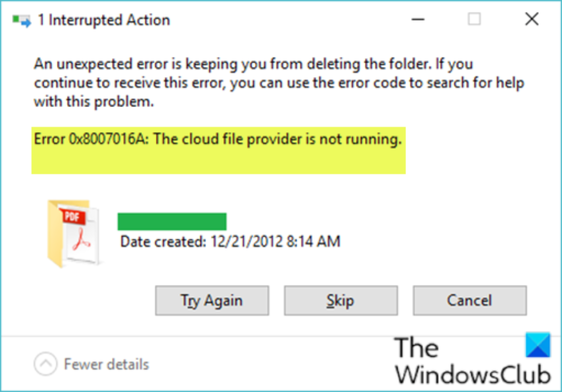Close the Interrupted Action dialog
The width and height of the screenshot is (562, 392).
[532, 19]
